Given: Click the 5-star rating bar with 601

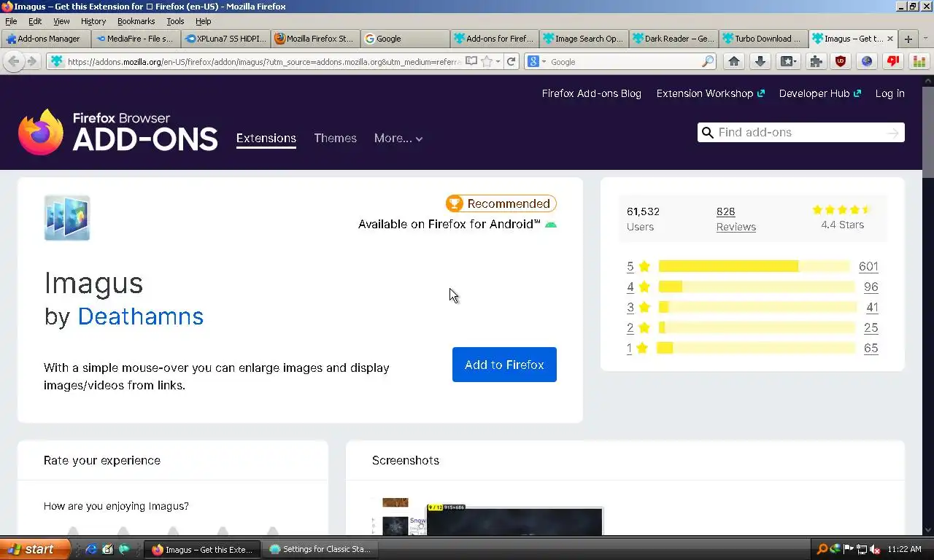Looking at the screenshot, I should coord(754,266).
